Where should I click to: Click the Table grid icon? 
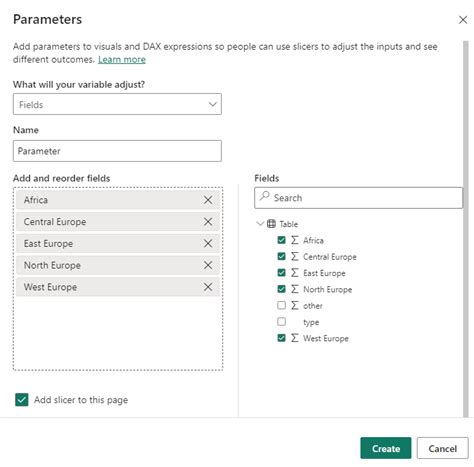271,224
